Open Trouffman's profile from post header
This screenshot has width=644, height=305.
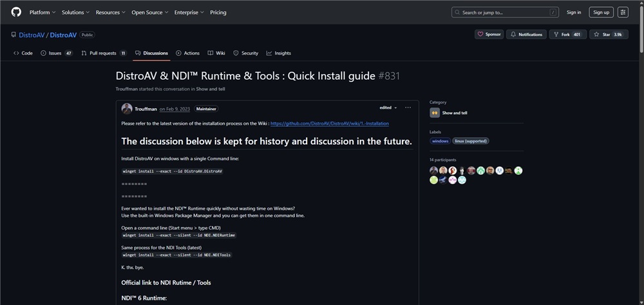146,109
